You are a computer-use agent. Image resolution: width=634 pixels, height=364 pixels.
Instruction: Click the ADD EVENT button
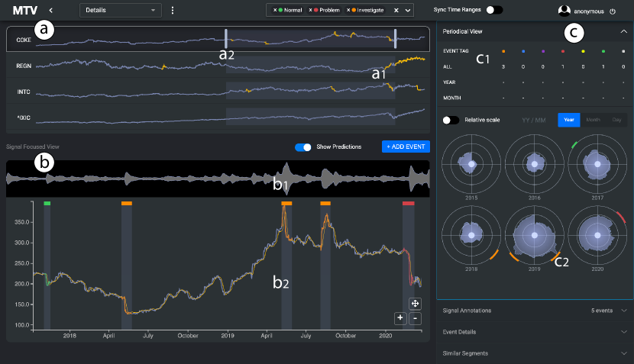tap(406, 147)
